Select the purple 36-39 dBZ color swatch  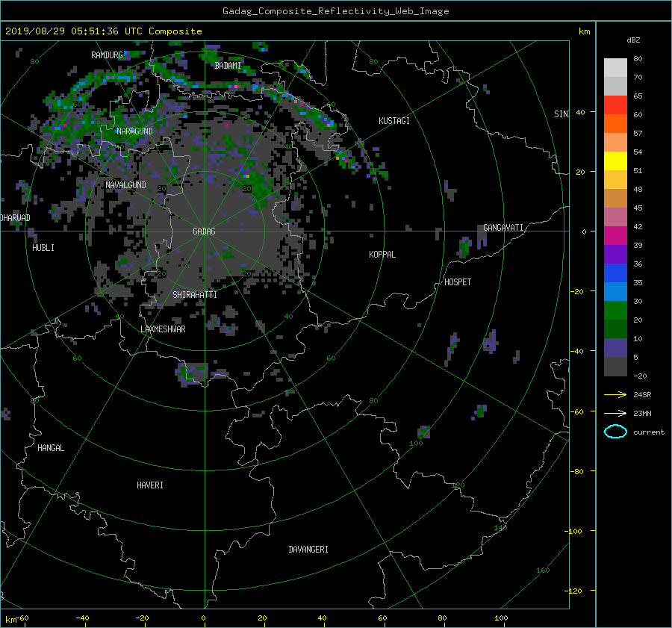tap(615, 255)
